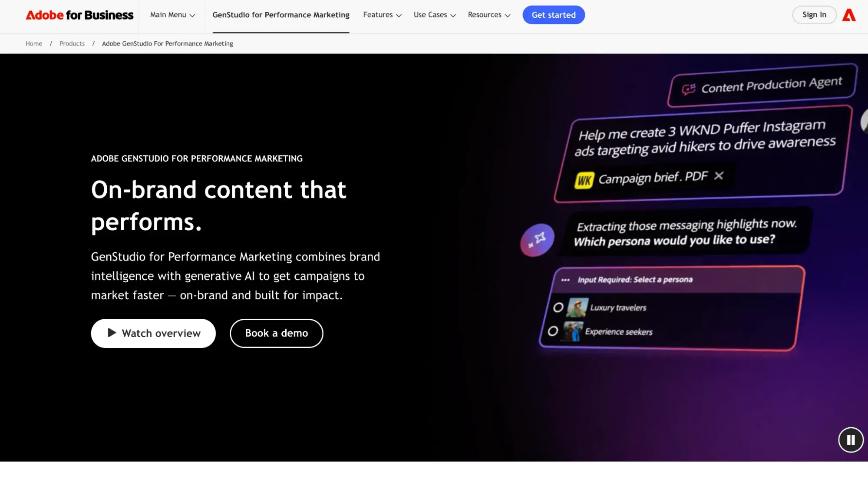
Task: Expand the Resources menu
Action: pos(488,14)
